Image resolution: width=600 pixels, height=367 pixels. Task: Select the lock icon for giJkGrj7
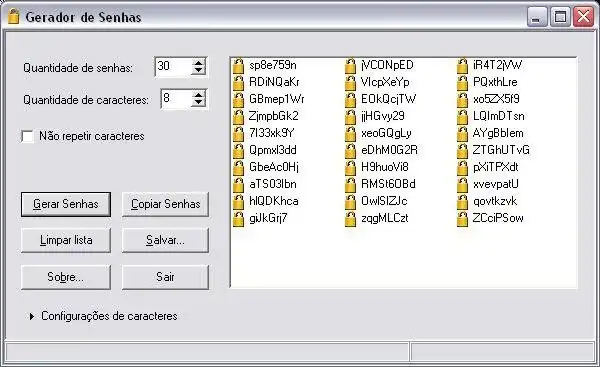(238, 219)
